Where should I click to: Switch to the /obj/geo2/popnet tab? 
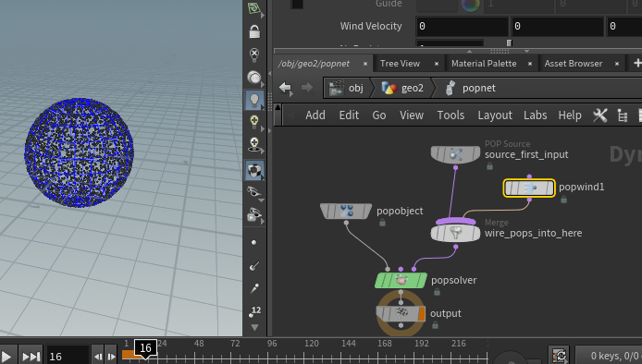point(314,64)
